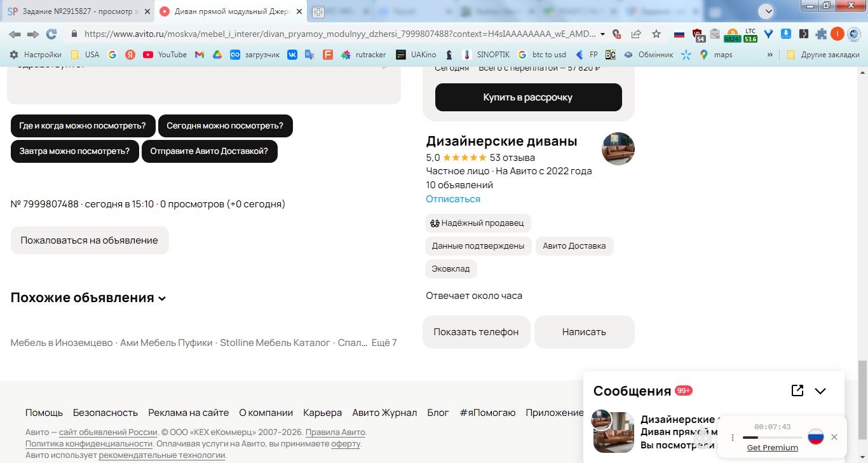This screenshot has width=868, height=463.
Task: Open the three-dot menu on the timer widget
Action: [x=733, y=438]
